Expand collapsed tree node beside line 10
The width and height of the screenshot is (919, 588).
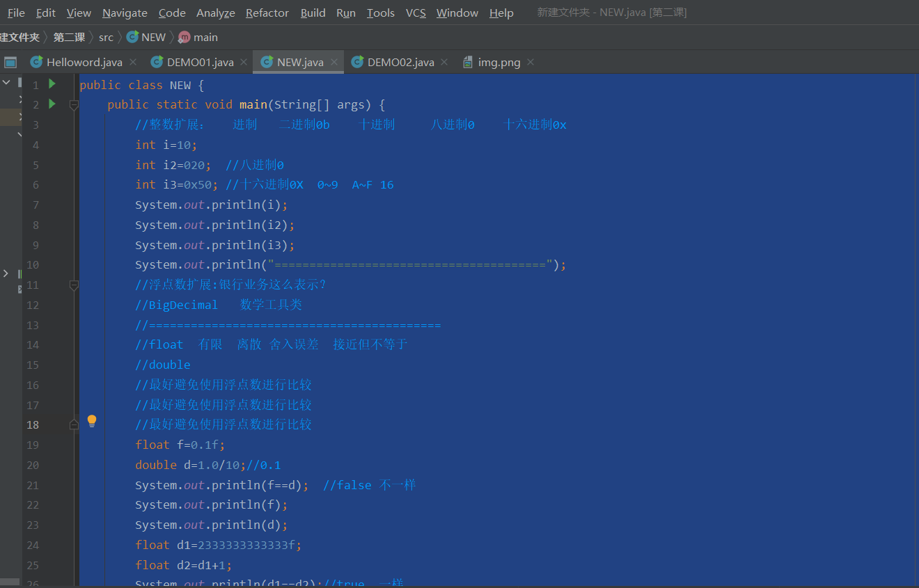coord(6,273)
